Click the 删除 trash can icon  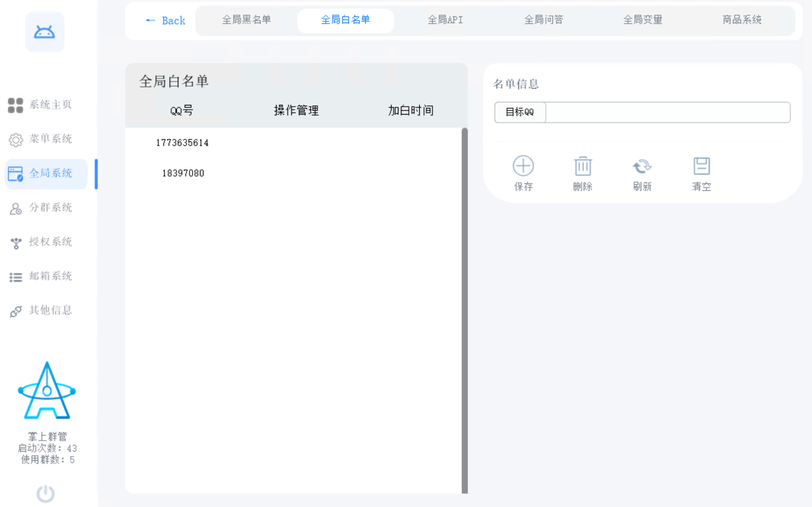pyautogui.click(x=583, y=166)
